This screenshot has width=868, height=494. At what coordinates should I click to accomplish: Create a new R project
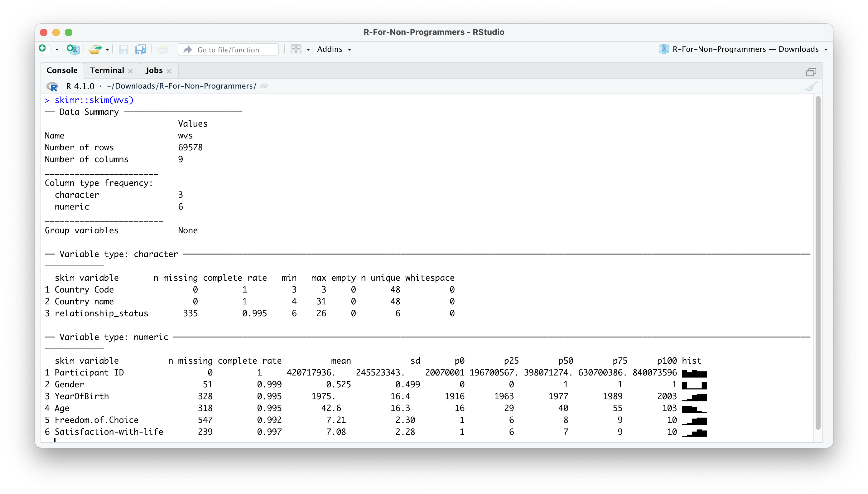[73, 50]
